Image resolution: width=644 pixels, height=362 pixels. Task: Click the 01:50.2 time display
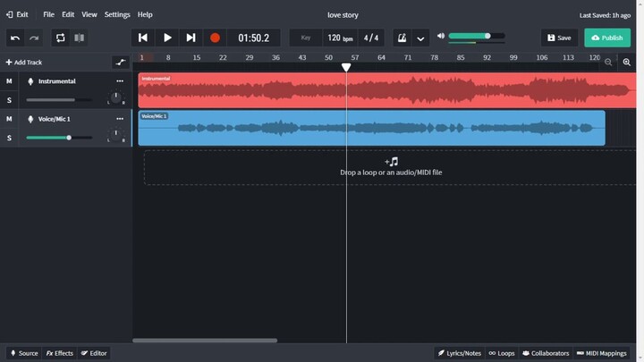254,38
